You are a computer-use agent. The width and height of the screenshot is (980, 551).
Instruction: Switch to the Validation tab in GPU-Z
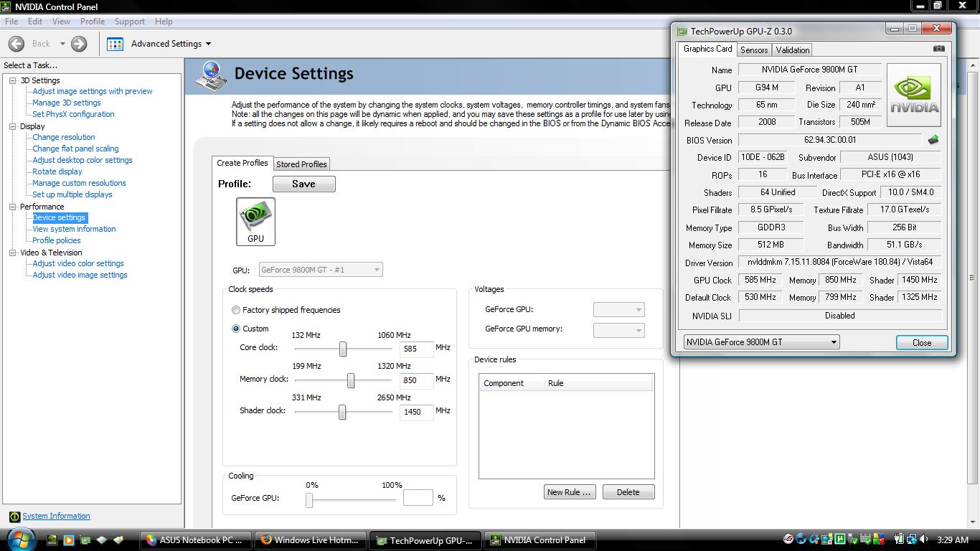pyautogui.click(x=793, y=50)
